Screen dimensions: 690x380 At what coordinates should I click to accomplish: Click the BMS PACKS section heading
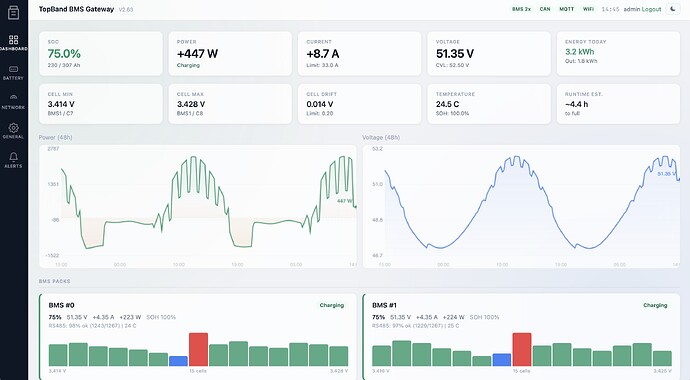[55, 281]
